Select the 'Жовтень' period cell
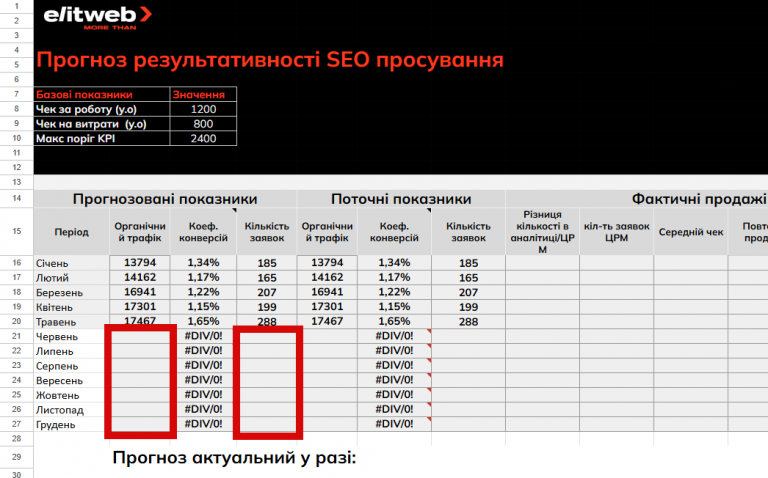 pyautogui.click(x=72, y=395)
